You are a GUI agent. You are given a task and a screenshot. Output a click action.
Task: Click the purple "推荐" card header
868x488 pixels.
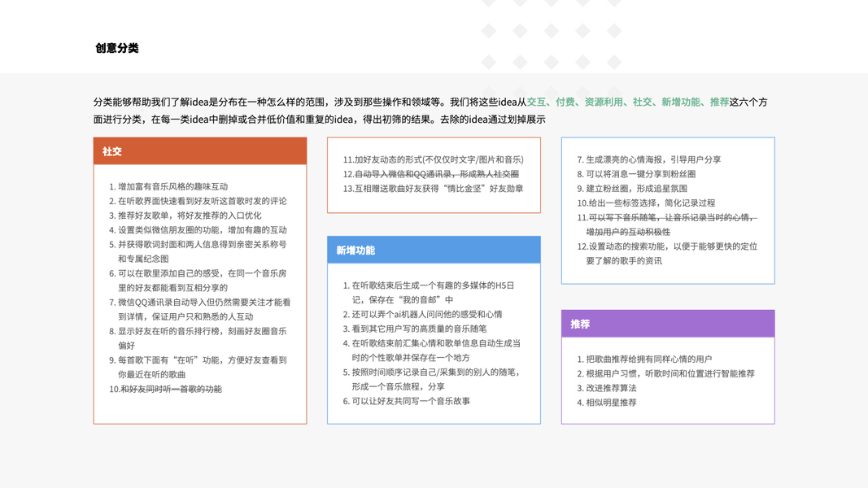(668, 324)
